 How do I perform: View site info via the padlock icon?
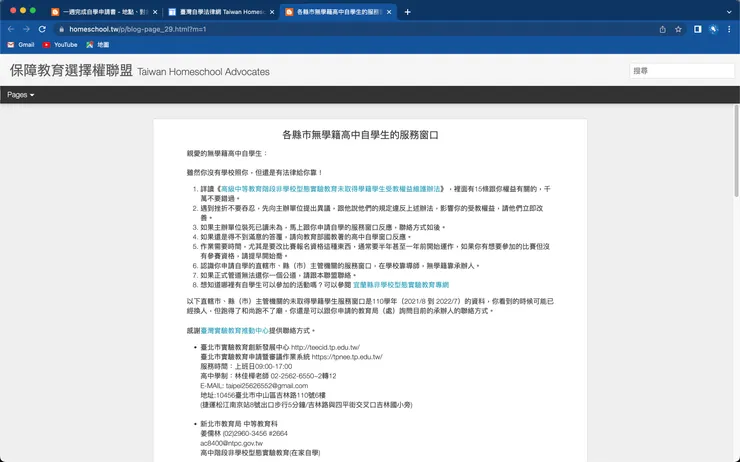pyautogui.click(x=61, y=29)
